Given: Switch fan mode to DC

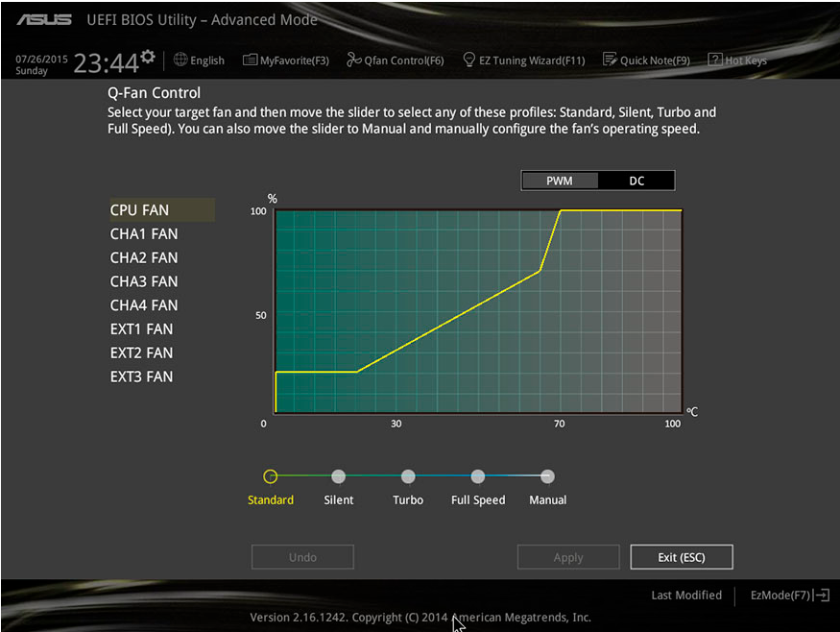Looking at the screenshot, I should (x=636, y=180).
